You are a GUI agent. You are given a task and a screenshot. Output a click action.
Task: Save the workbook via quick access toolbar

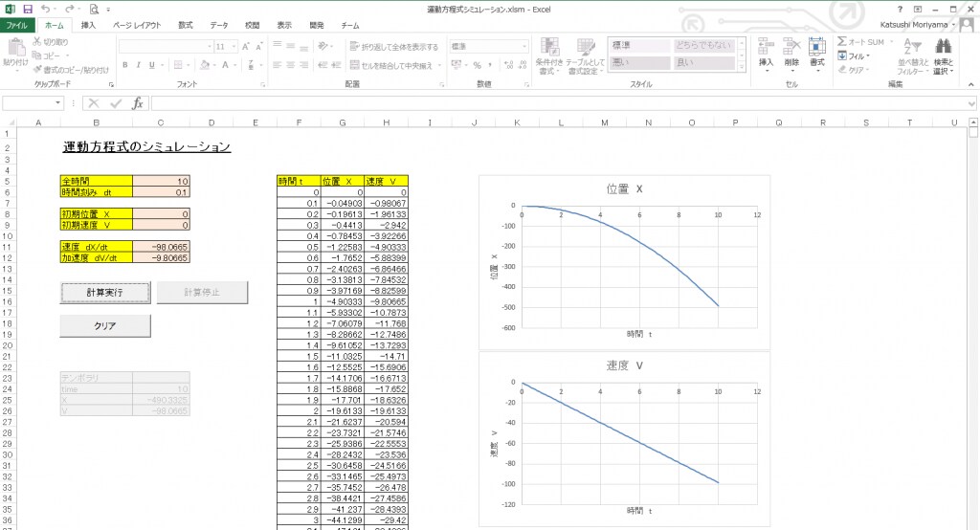(28, 9)
